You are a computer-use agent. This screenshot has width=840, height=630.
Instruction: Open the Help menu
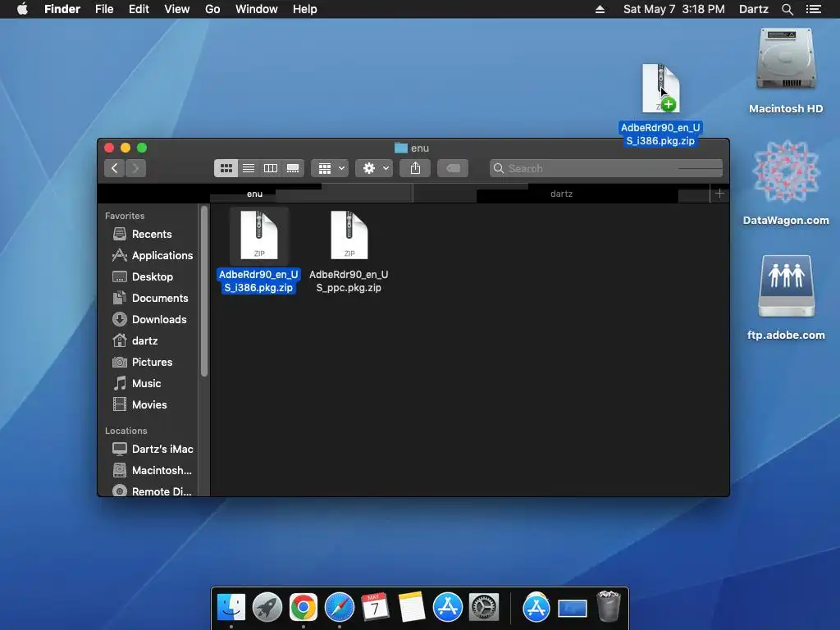[305, 9]
